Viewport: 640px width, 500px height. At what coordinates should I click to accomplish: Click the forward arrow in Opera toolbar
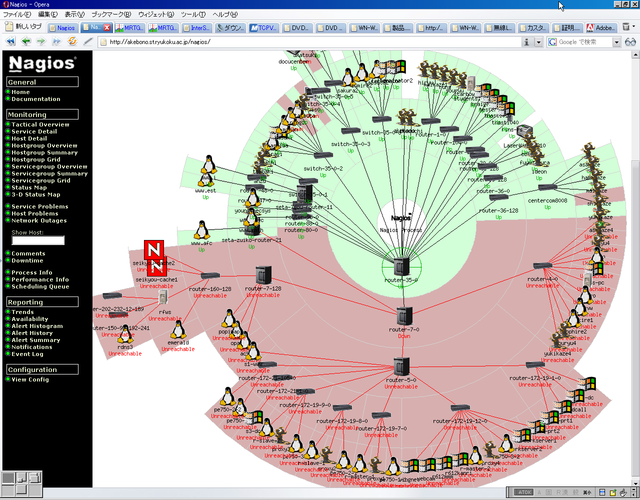(x=41, y=41)
